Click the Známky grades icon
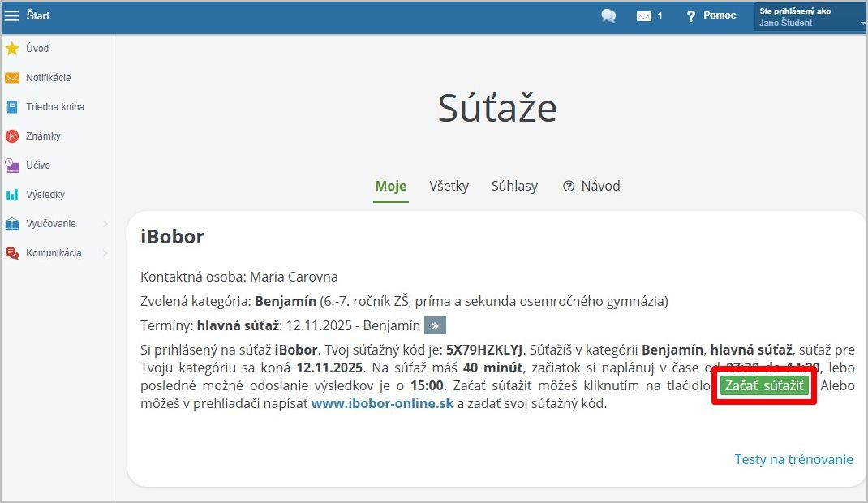Viewport: 868px width, 503px height. click(12, 136)
